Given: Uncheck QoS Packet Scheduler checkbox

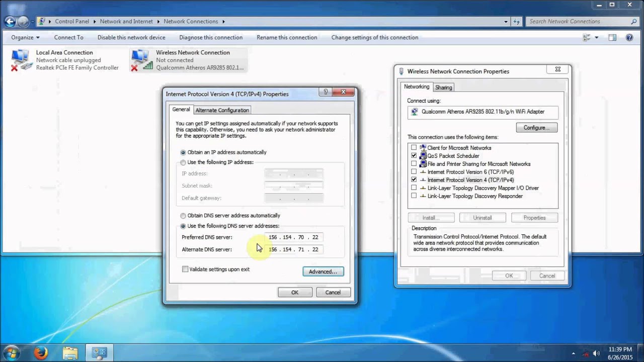Looking at the screenshot, I should click(x=414, y=156).
